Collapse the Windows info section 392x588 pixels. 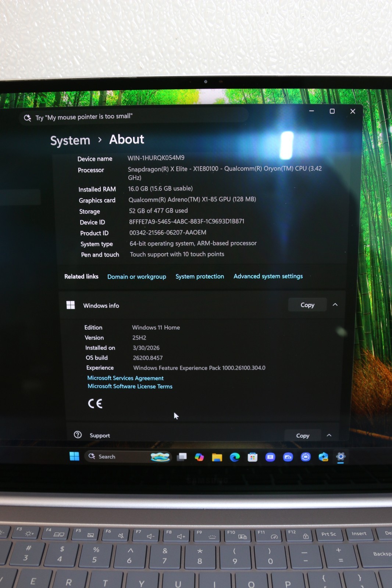point(335,305)
